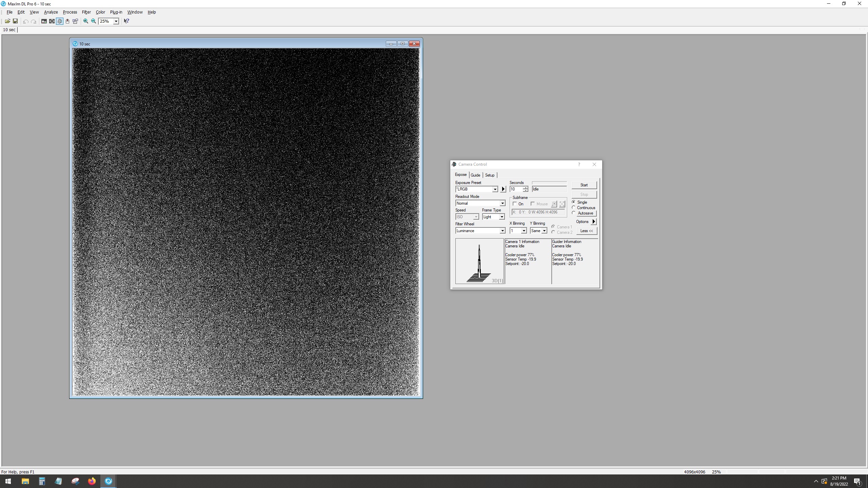
Task: Select the Camera 2 radio button
Action: tap(553, 232)
